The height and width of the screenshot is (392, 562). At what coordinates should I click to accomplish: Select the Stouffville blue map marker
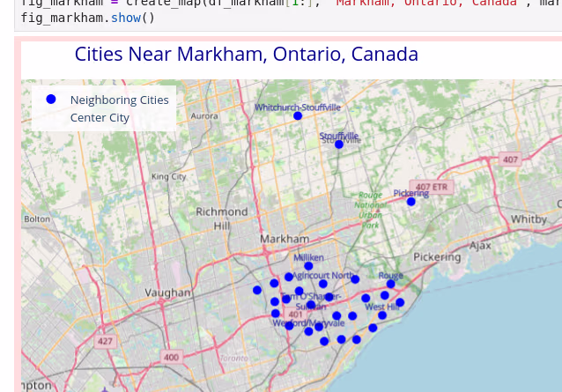(339, 144)
